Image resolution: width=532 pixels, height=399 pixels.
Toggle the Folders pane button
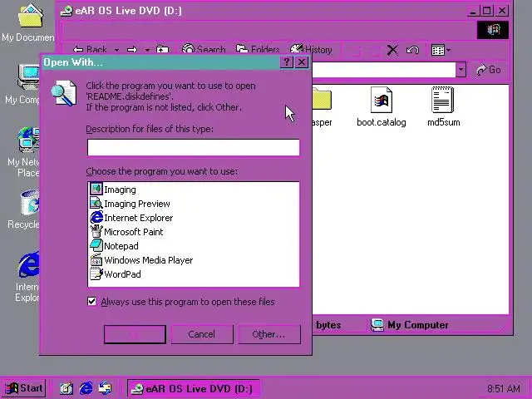pyautogui.click(x=258, y=50)
